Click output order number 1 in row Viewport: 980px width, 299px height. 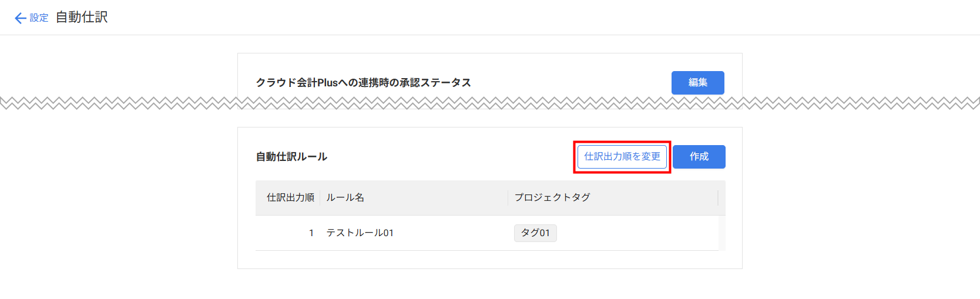click(311, 233)
